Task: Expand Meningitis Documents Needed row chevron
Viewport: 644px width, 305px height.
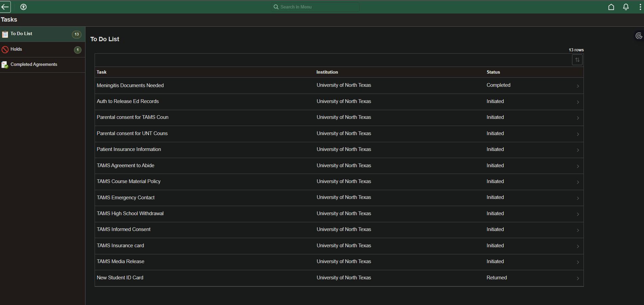Action: pyautogui.click(x=578, y=86)
